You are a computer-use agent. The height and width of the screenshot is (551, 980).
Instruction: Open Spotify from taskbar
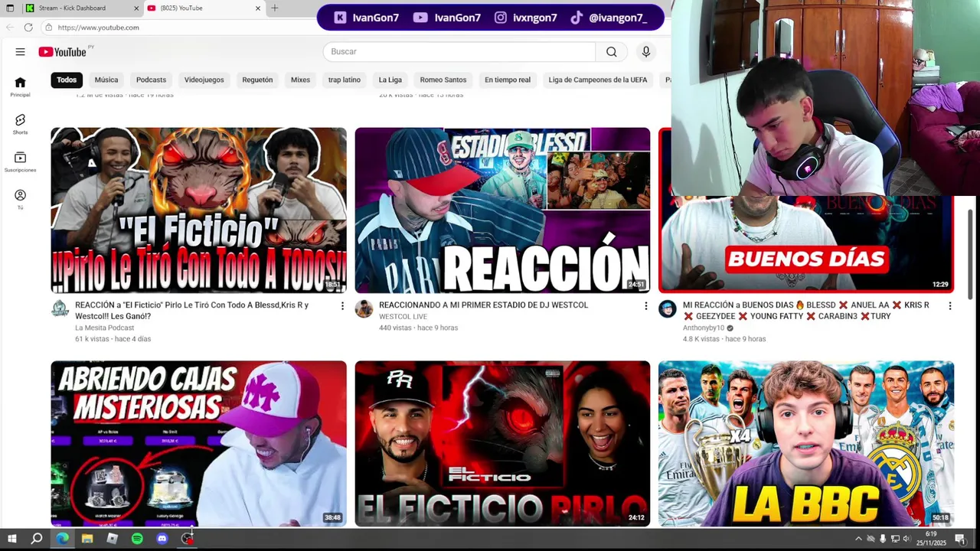(x=137, y=539)
